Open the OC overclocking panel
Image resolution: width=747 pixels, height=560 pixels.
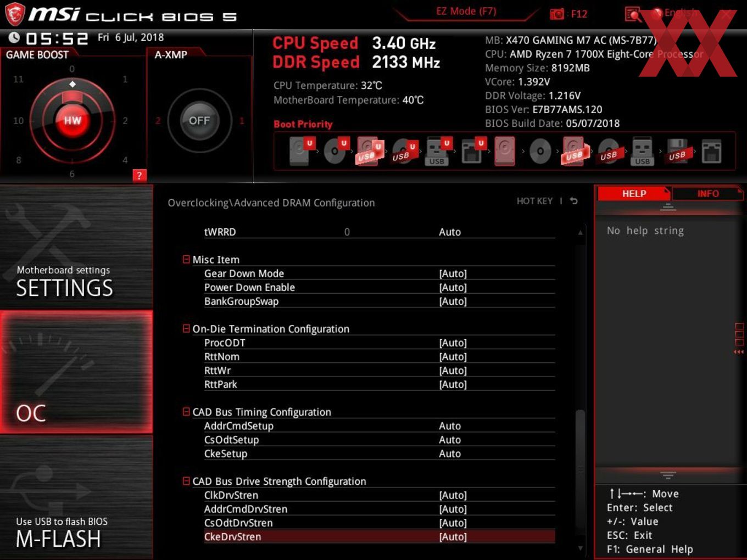[x=76, y=372]
